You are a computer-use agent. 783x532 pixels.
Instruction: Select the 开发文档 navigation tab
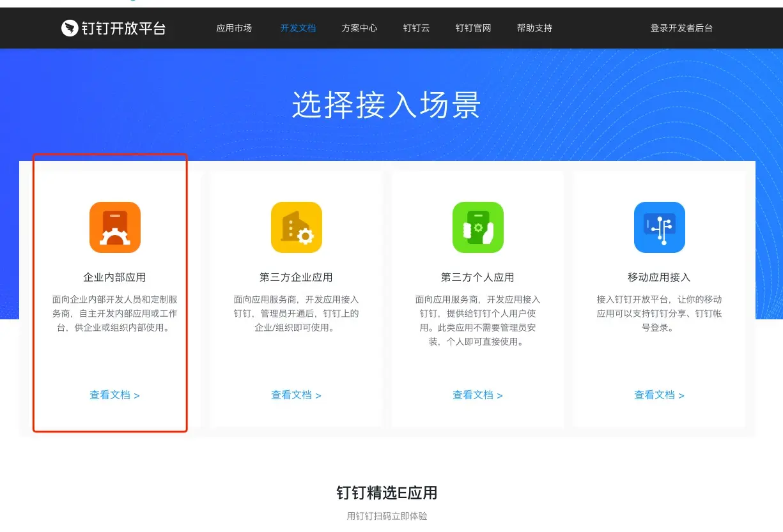(298, 28)
